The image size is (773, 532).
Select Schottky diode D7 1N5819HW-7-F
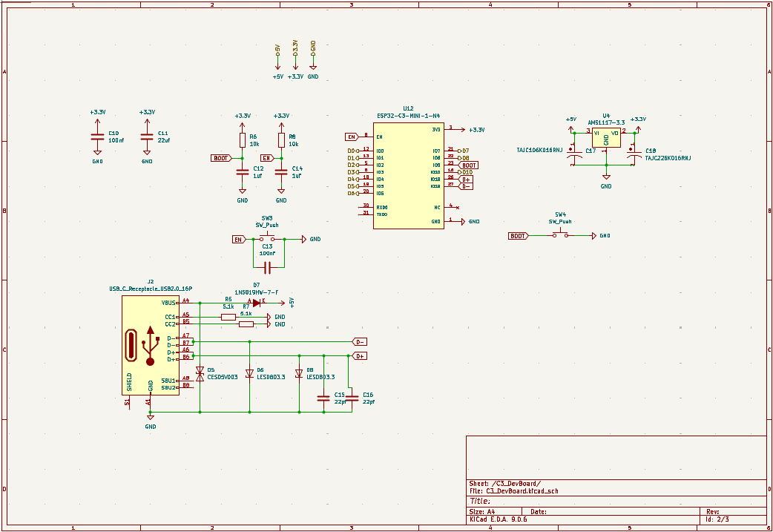pos(256,303)
